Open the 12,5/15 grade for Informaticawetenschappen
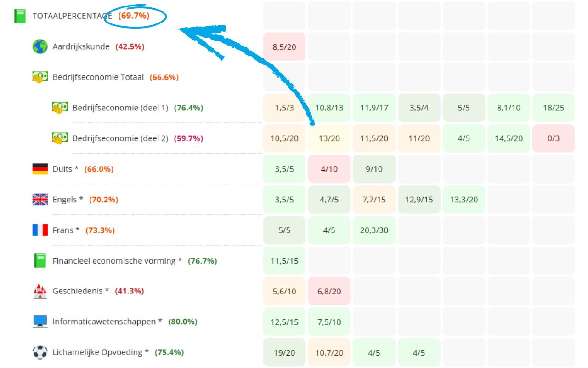Viewport: 588px width, 368px height. coord(284,322)
